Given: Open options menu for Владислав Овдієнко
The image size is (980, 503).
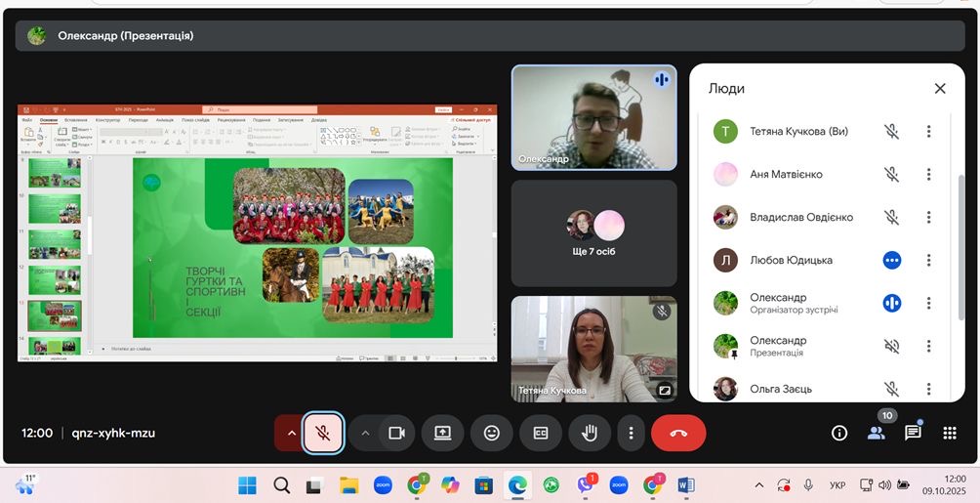Looking at the screenshot, I should 928,218.
